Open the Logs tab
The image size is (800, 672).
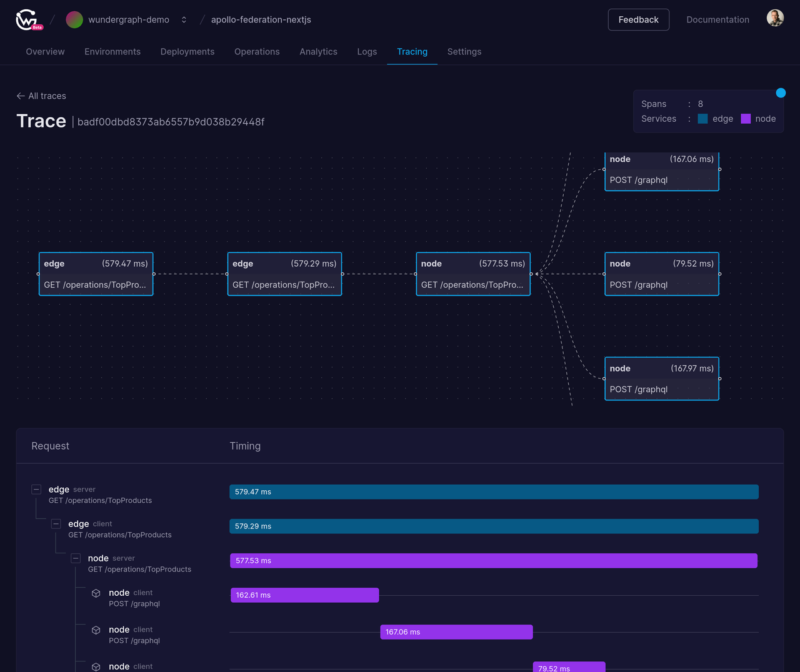point(367,52)
